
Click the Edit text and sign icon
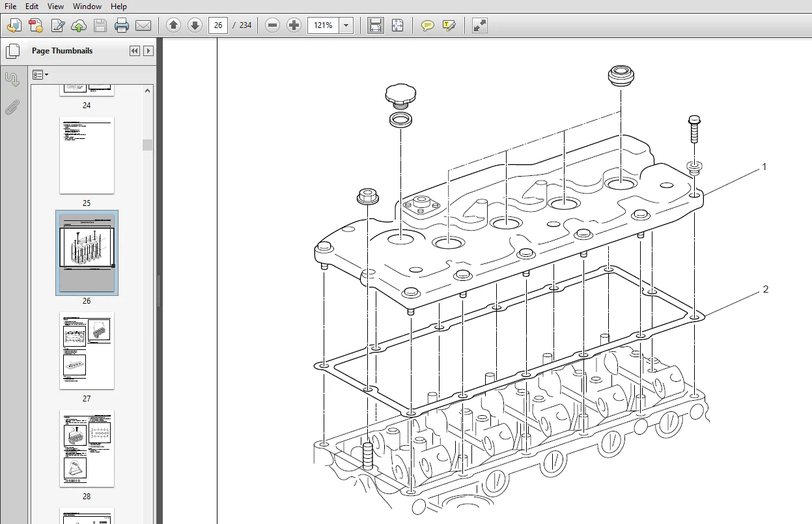[x=58, y=25]
